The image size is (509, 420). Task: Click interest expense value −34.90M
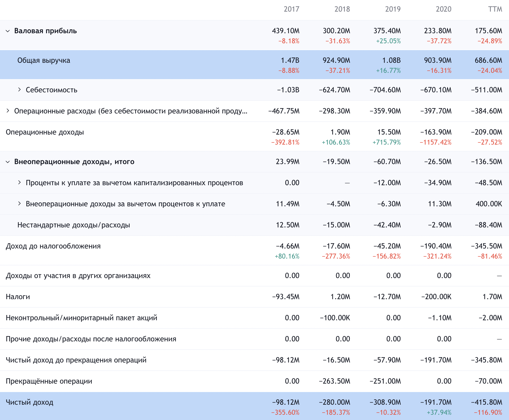tap(438, 183)
